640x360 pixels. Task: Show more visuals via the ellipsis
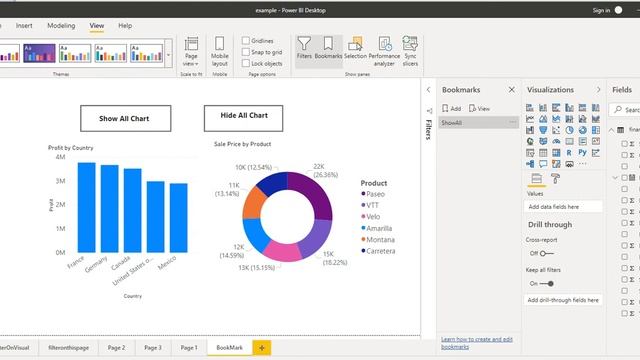(x=582, y=164)
